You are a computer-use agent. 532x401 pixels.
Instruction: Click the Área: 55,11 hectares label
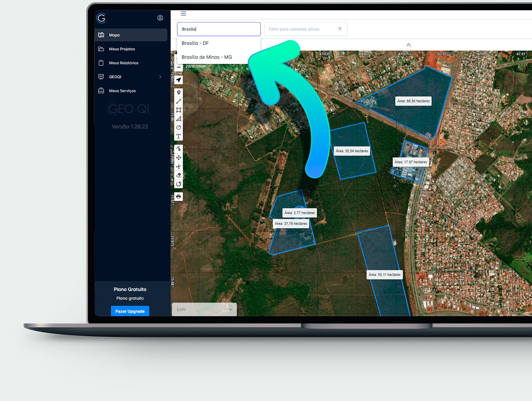(385, 275)
